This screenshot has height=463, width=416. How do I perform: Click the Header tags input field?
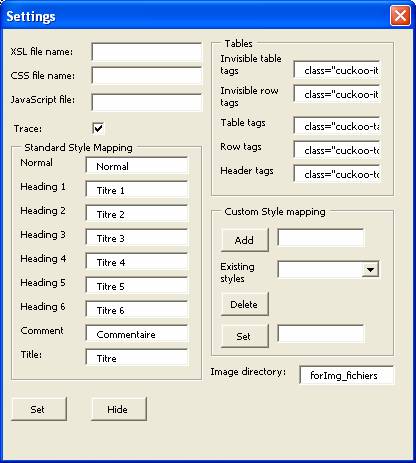point(337,174)
